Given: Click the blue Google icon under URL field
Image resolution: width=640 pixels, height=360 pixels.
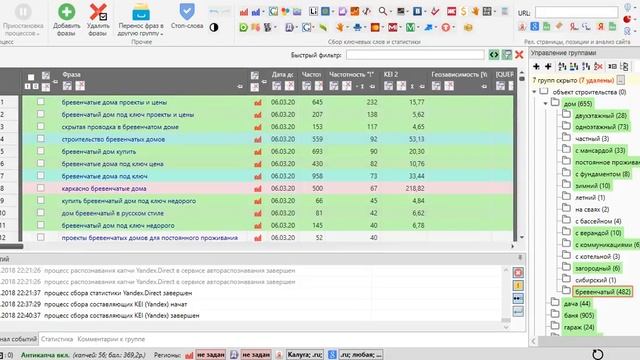Looking at the screenshot, I should click(x=535, y=27).
